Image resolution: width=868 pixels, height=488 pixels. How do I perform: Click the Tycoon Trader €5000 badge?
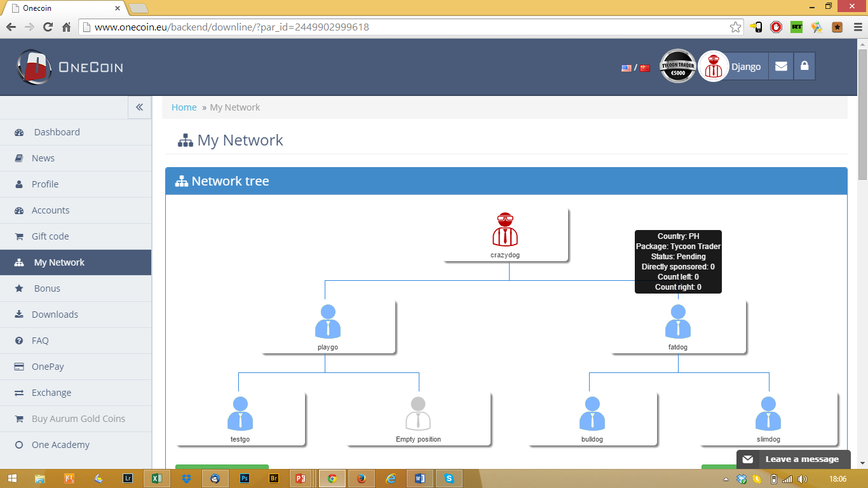(678, 66)
